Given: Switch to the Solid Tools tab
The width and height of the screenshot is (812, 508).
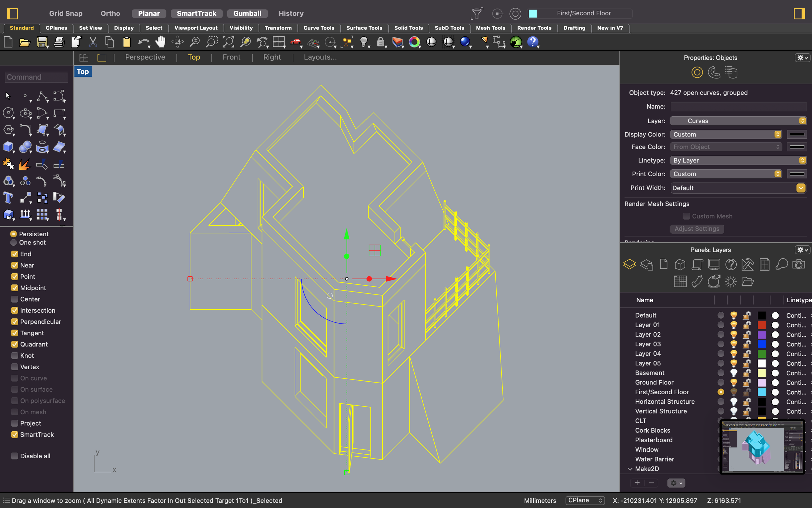Looking at the screenshot, I should pyautogui.click(x=408, y=28).
